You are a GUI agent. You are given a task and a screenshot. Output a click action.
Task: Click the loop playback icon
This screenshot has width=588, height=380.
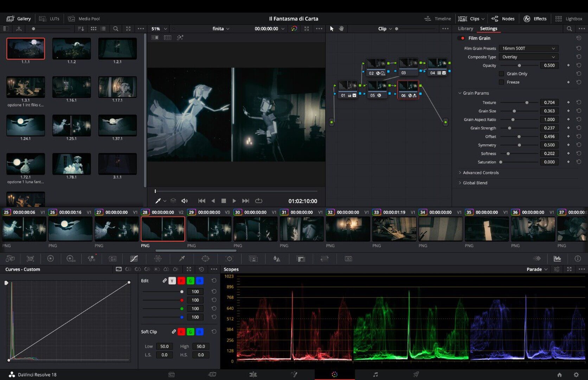[x=258, y=201]
